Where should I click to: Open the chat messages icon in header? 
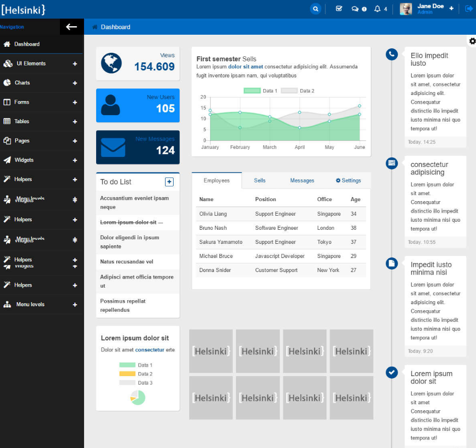point(358,9)
